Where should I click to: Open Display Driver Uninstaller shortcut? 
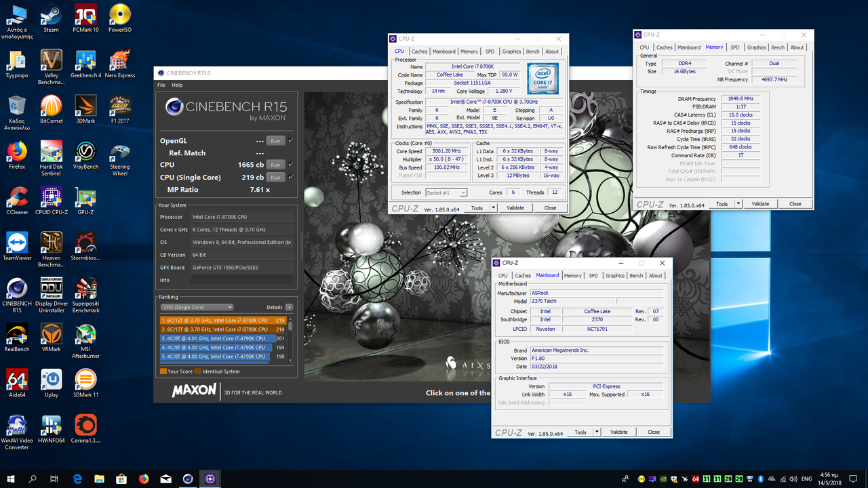click(x=51, y=294)
